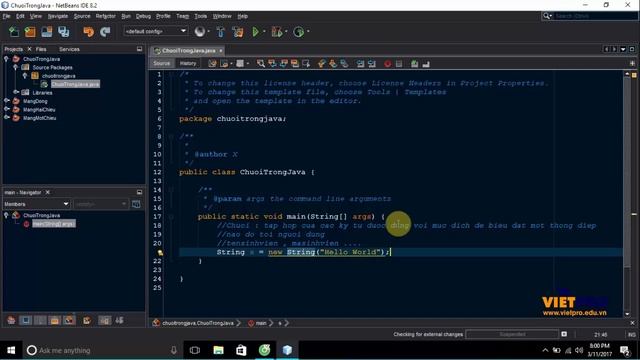Expand the MangHaiChieu project
Screen dimensions: 640x360
(6, 109)
